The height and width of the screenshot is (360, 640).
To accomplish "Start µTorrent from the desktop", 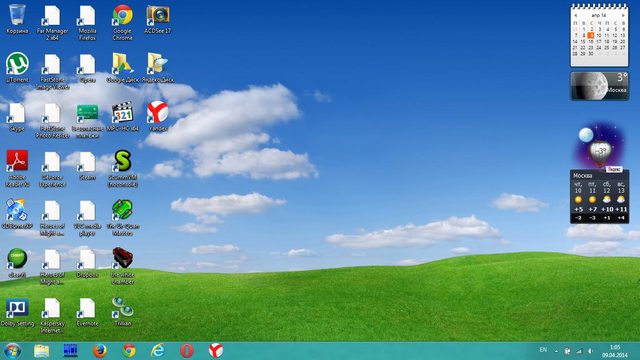I will 17,68.
